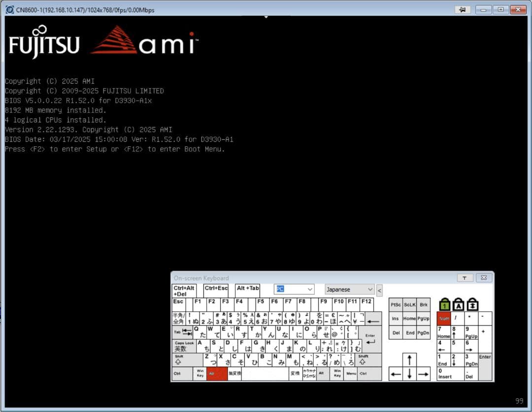The width and height of the screenshot is (532, 412).
Task: Open the PC keyboard layout dropdown
Action: 294,289
